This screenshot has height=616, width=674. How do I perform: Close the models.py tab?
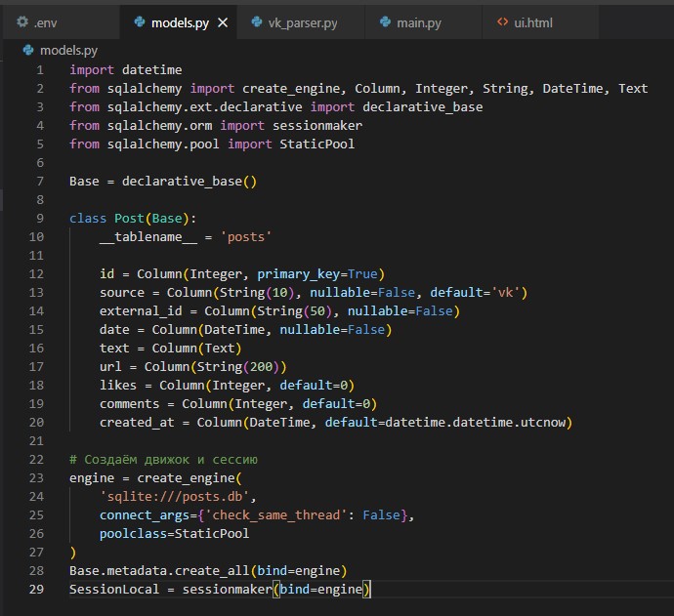(x=222, y=21)
